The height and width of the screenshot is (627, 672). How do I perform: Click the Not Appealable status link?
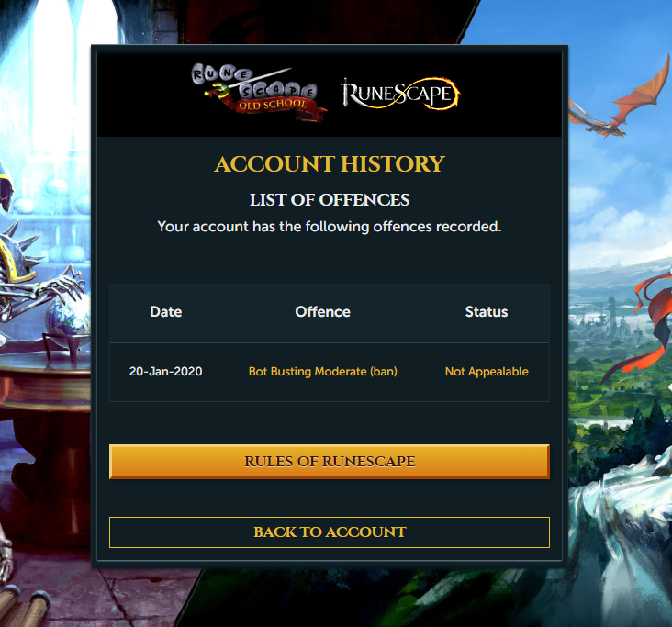pos(487,372)
